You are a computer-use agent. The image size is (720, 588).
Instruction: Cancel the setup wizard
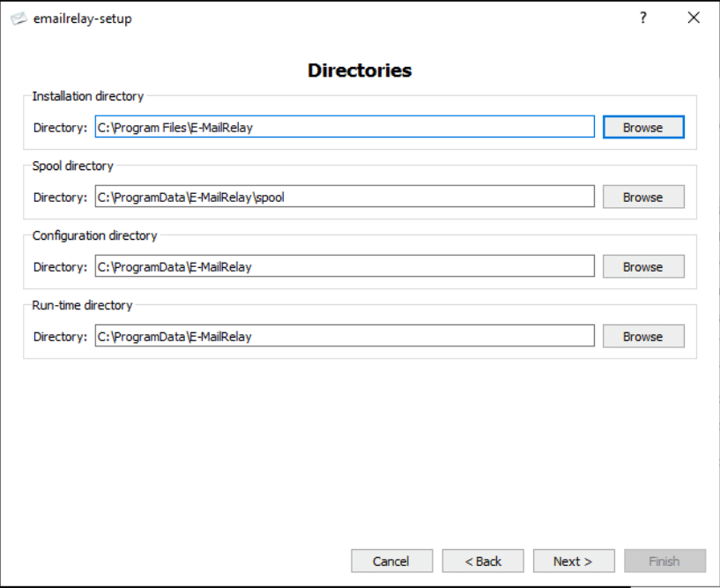point(391,561)
